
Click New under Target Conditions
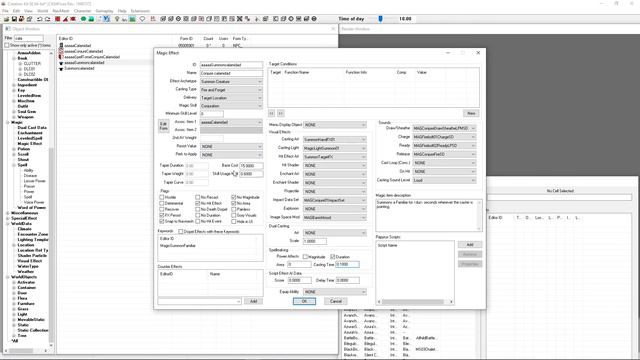click(471, 113)
